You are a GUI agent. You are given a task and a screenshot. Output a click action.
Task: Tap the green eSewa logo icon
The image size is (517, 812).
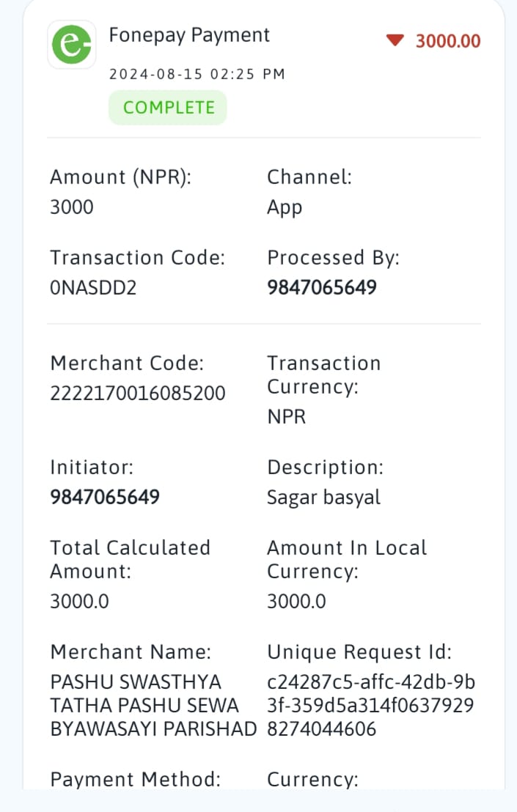(x=71, y=45)
